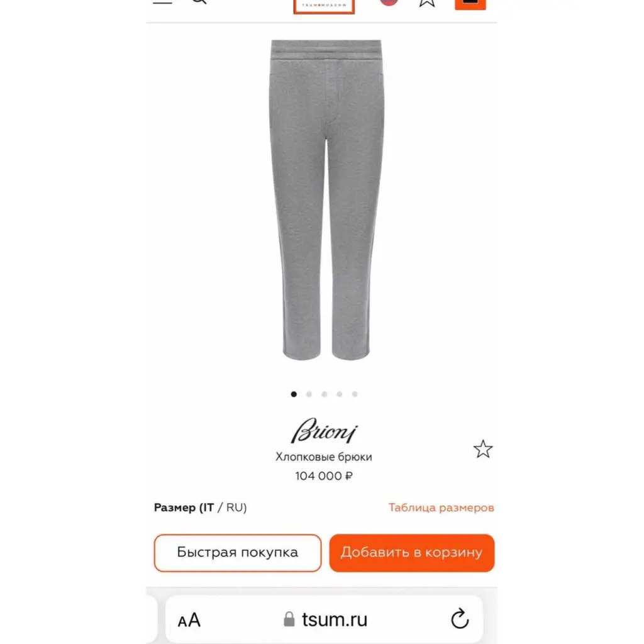The height and width of the screenshot is (644, 644).
Task: Open the round region flag icon
Action: coord(389,2)
